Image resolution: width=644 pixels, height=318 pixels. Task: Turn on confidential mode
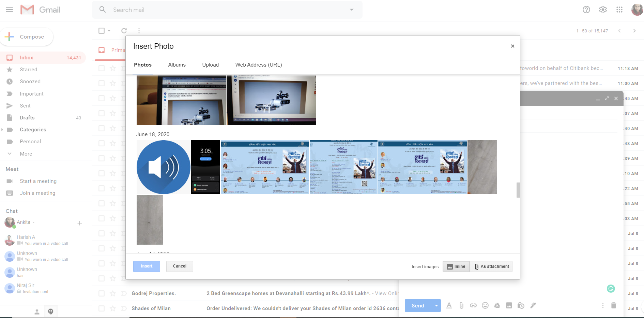[x=521, y=305]
